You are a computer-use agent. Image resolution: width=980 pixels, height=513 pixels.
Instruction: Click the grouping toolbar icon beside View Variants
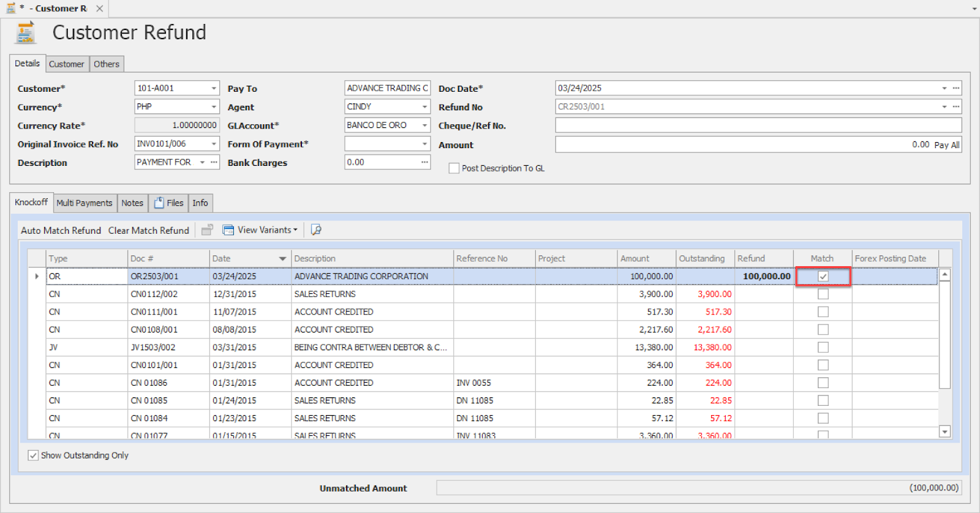click(208, 230)
